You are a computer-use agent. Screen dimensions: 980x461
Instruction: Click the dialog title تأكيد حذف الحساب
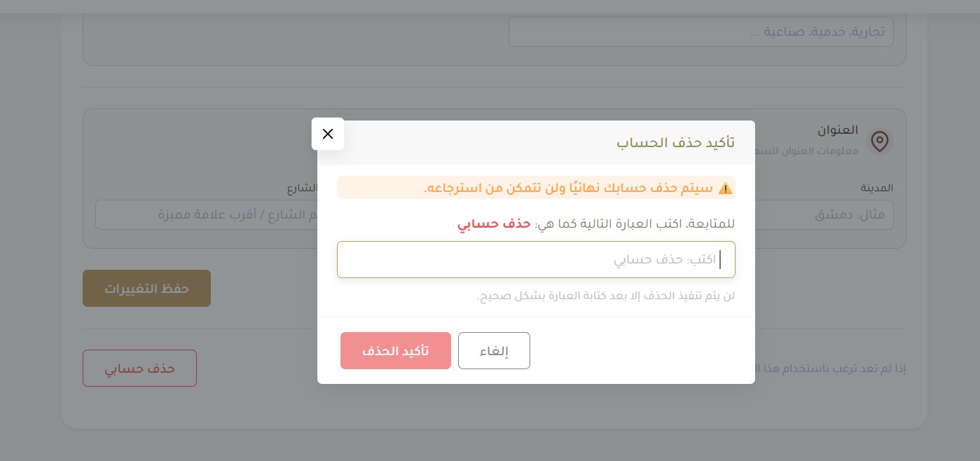pyautogui.click(x=676, y=142)
